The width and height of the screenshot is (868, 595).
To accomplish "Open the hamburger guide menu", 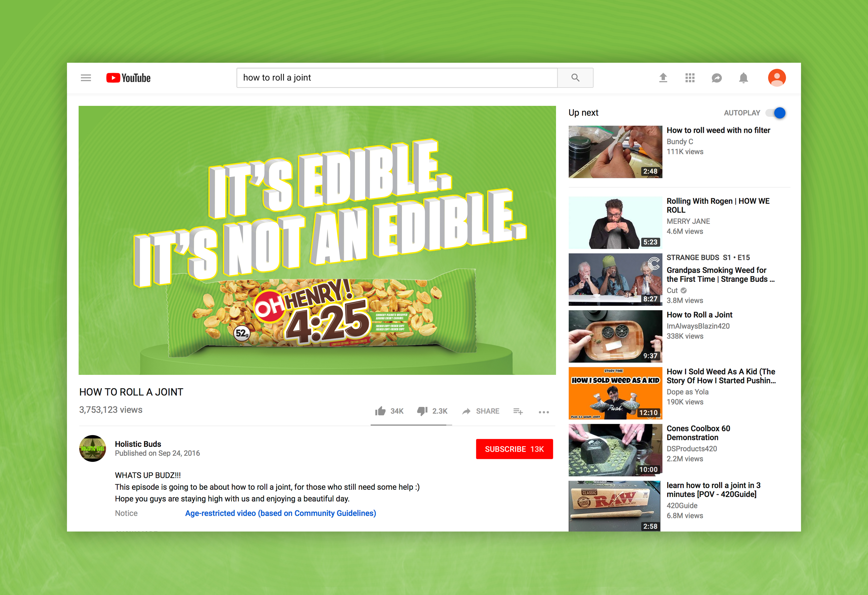I will [86, 78].
